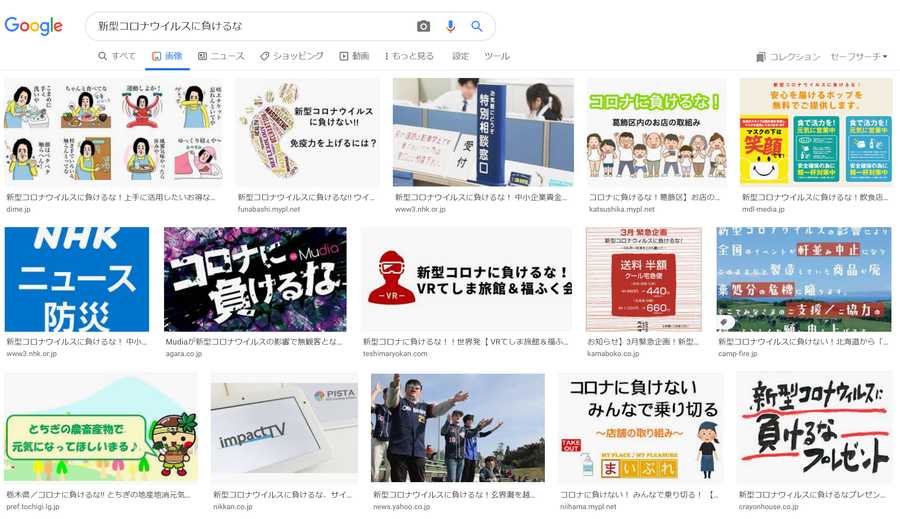Image resolution: width=900 pixels, height=519 pixels.
Task: Open the みんなで乗り切る まいぷれ image
Action: click(641, 427)
